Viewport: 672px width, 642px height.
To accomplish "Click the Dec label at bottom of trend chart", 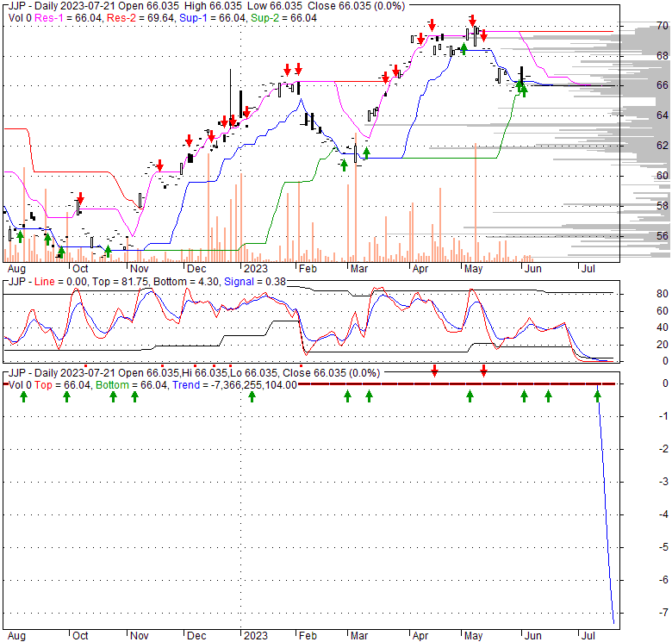I will pos(196,636).
